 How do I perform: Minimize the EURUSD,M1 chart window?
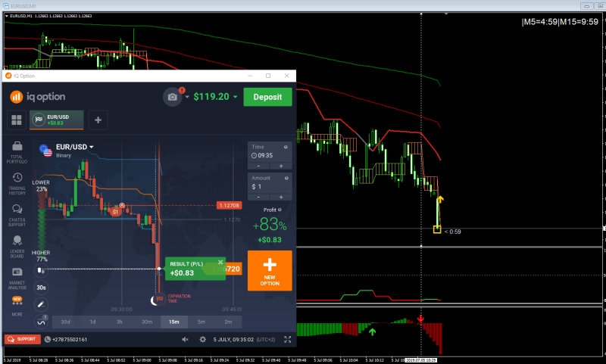tap(586, 6)
